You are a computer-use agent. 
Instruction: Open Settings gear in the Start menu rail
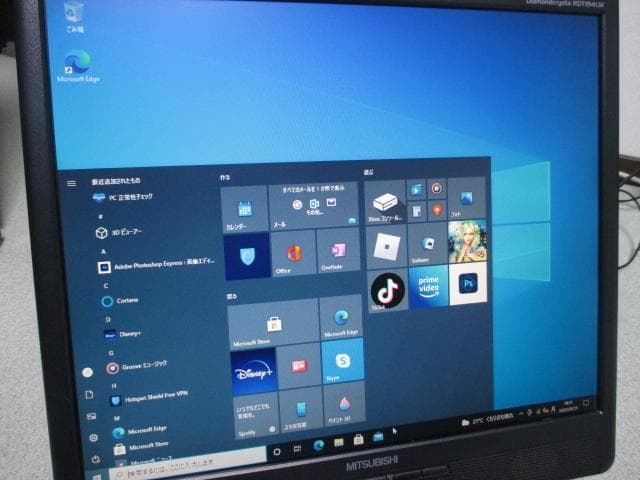click(93, 438)
